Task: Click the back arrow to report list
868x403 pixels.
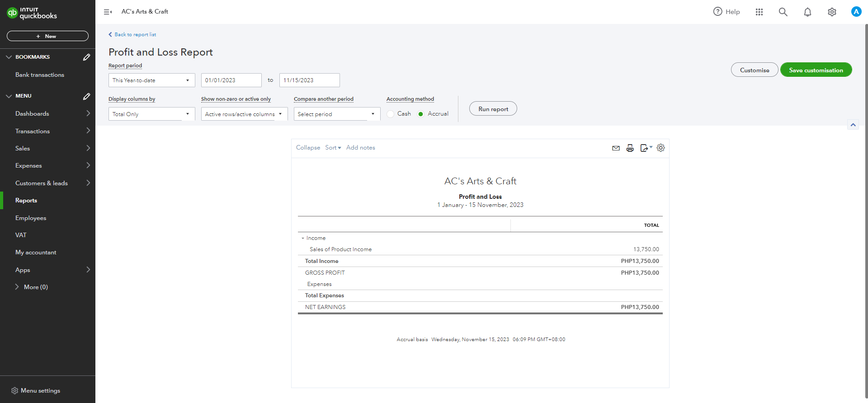Action: pos(110,34)
